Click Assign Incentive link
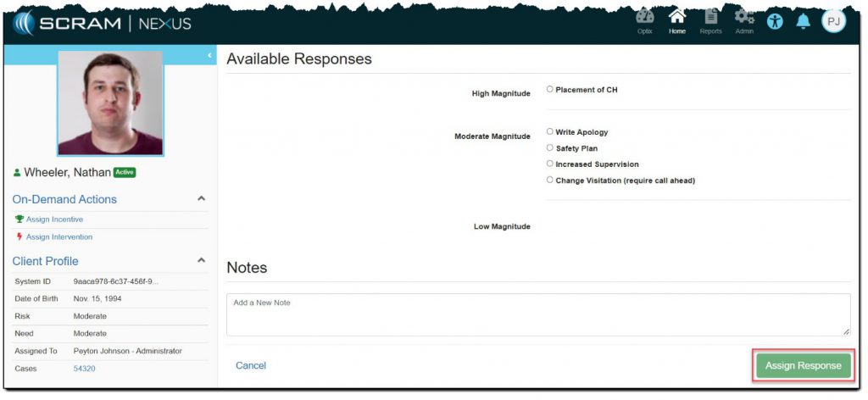Viewport: 868px width, 400px height. pos(54,219)
